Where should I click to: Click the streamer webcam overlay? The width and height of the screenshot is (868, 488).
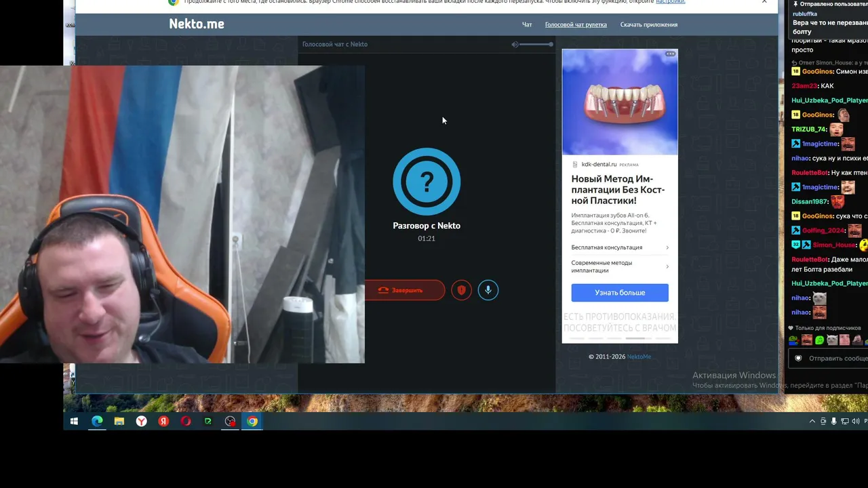[182, 214]
